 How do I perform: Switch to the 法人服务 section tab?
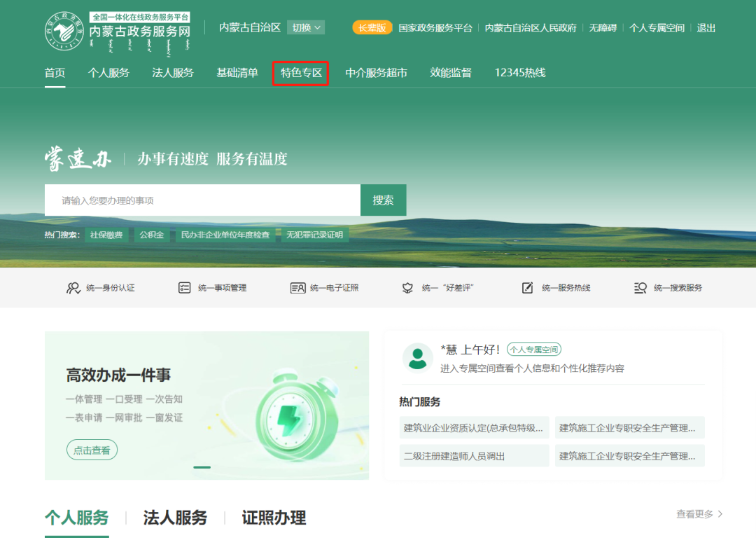175,518
